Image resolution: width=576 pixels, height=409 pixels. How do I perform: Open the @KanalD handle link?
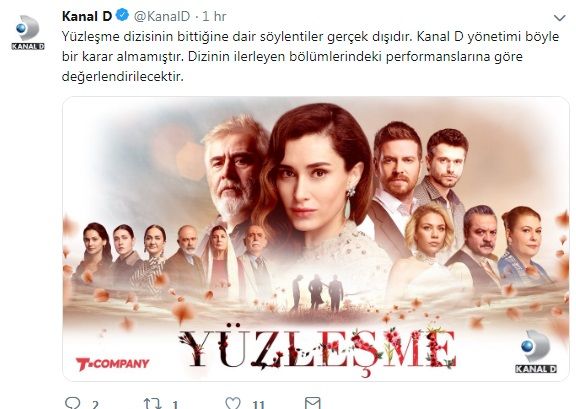pyautogui.click(x=162, y=16)
